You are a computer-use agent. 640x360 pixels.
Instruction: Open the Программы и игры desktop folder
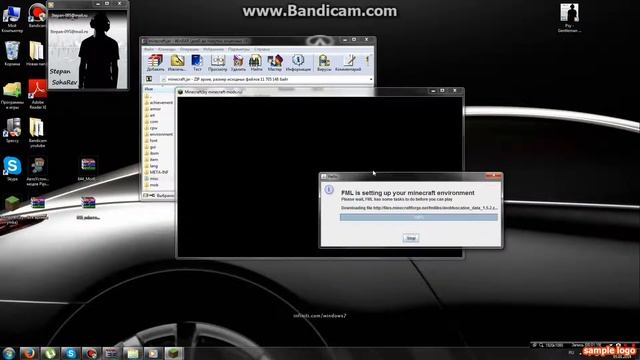pos(12,96)
